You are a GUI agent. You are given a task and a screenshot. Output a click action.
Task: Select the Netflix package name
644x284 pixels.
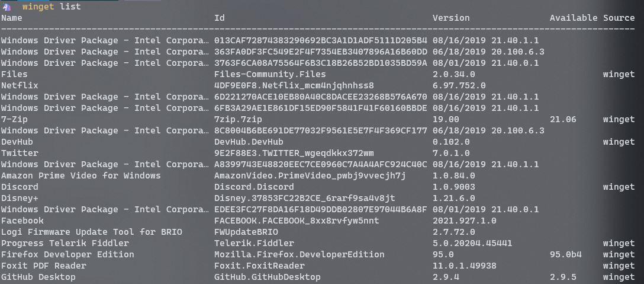click(20, 85)
